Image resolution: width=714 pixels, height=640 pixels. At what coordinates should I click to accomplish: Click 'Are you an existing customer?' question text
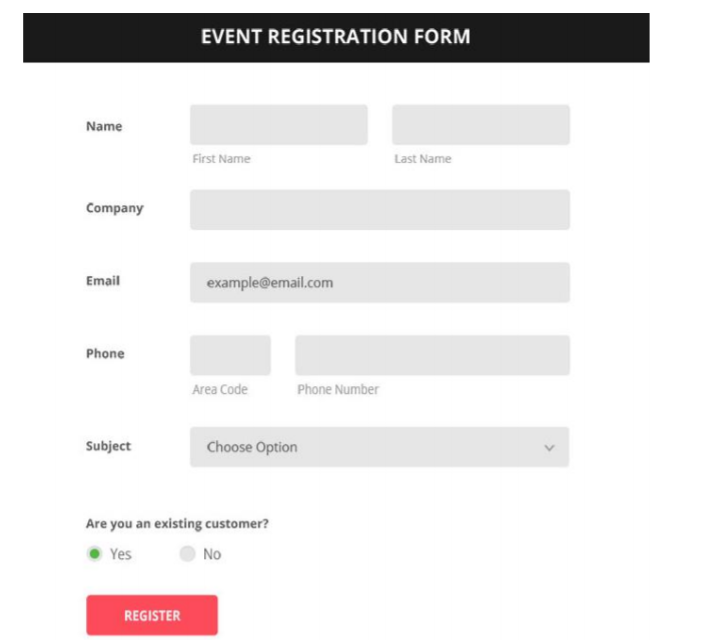tap(178, 524)
